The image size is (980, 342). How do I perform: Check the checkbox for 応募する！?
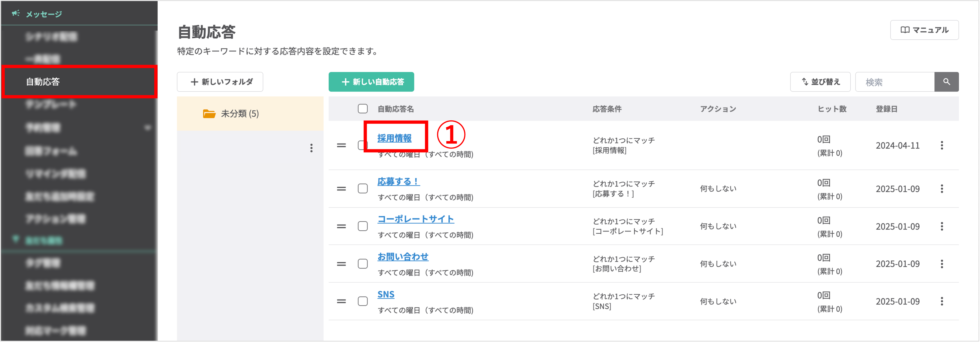pyautogui.click(x=362, y=189)
